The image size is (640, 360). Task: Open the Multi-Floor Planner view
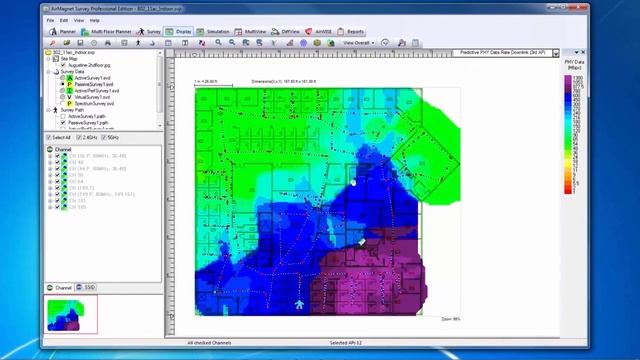pyautogui.click(x=106, y=32)
